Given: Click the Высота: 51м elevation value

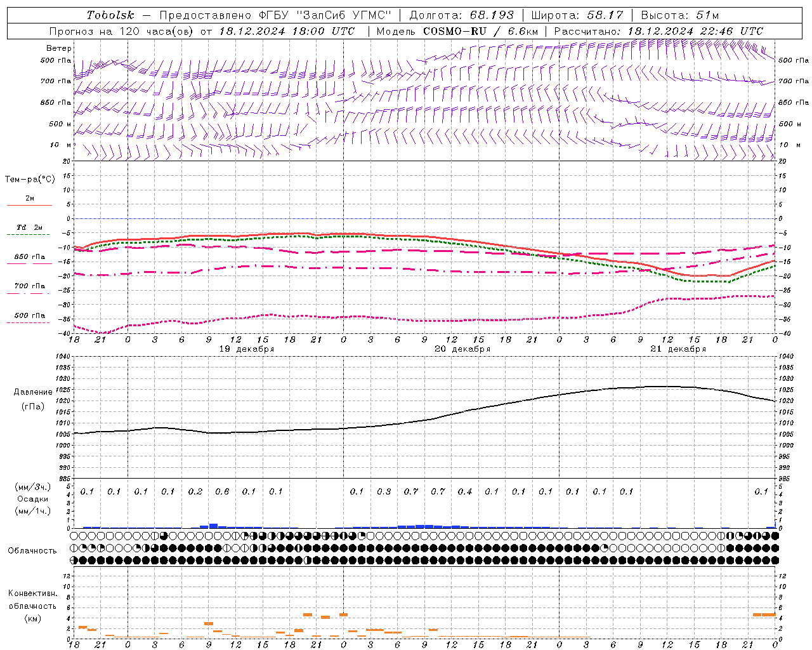Looking at the screenshot, I should click(x=679, y=15).
